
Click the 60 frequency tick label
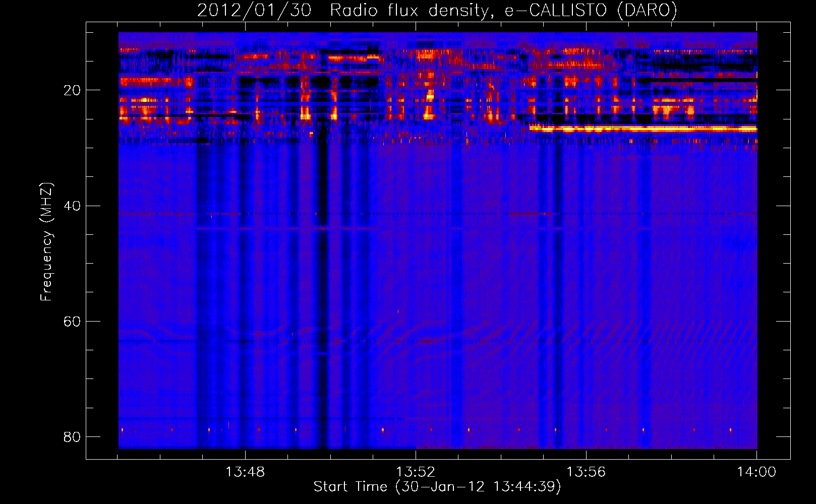(72, 322)
